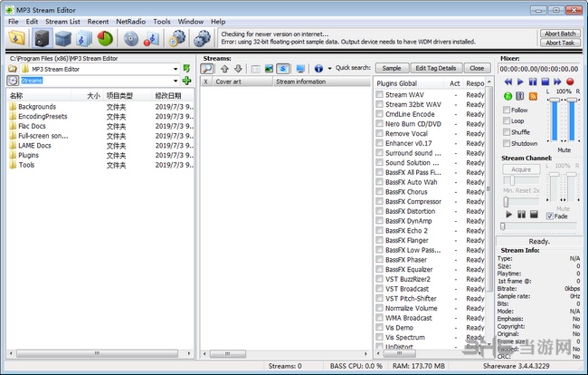This screenshot has height=375, width=588.
Task: Select the LAME Docs folder
Action: point(34,145)
